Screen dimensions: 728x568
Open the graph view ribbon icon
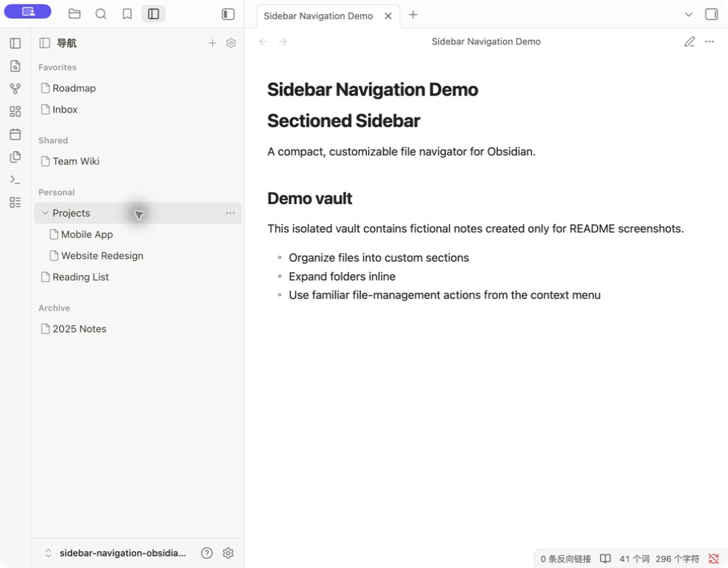coord(16,89)
